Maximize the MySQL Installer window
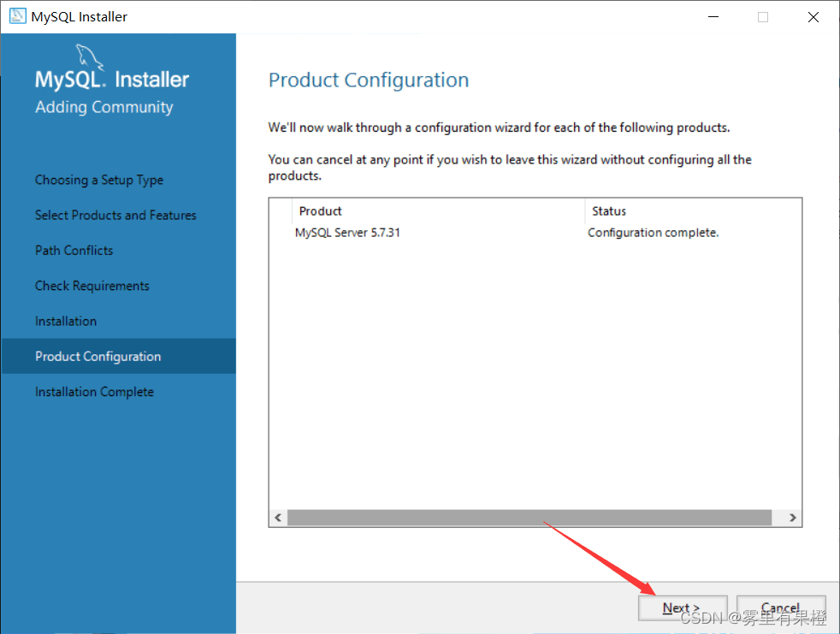Screen dimensions: 840x634 click(x=763, y=16)
